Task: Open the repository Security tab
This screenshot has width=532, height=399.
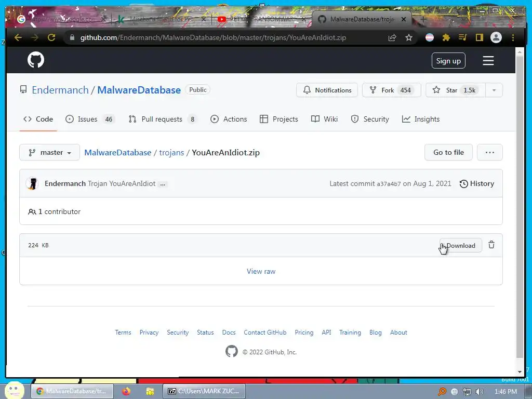Action: [x=370, y=119]
